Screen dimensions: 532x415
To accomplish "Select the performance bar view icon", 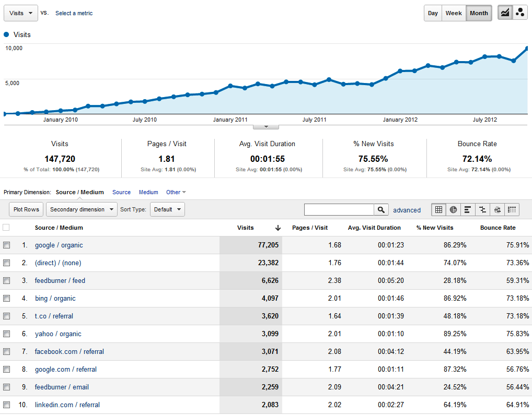I will click(x=468, y=210).
